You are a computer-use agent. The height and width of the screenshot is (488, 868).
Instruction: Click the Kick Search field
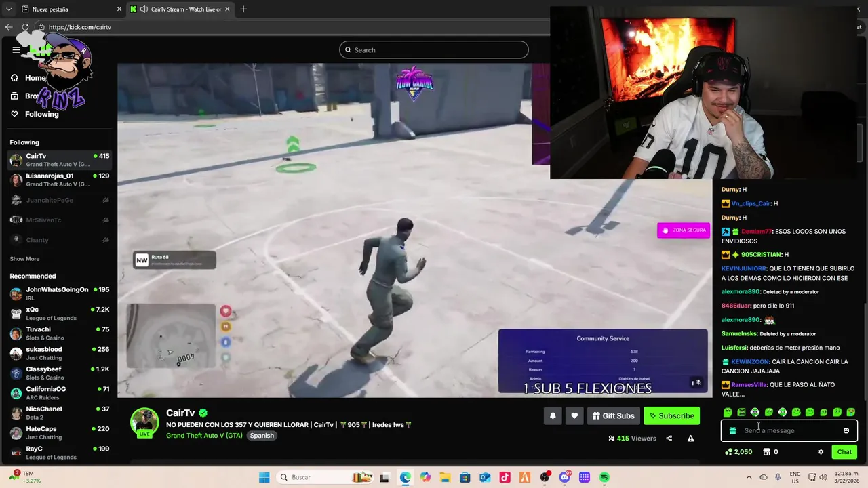433,49
